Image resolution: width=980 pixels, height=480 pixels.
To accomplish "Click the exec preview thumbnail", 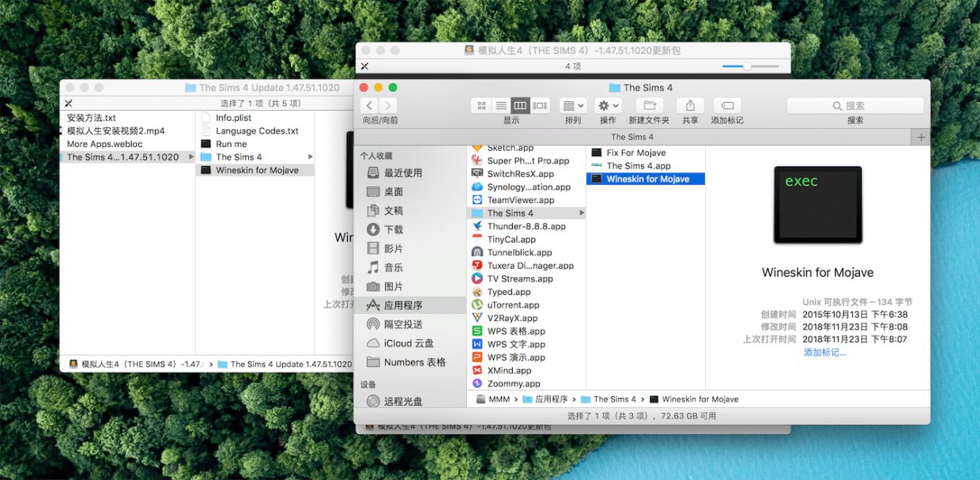I will pos(817,204).
